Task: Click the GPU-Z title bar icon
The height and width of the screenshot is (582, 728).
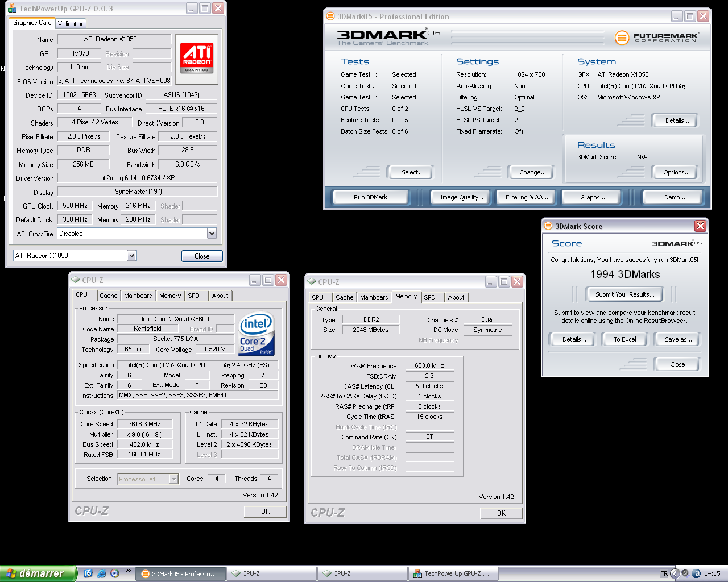Action: pos(13,9)
